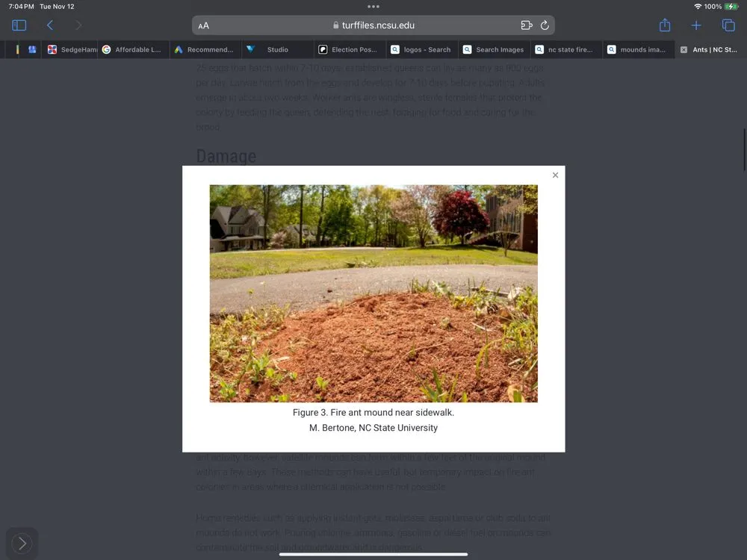The height and width of the screenshot is (560, 747).
Task: Open the AA reader and text size menu
Action: 203,25
